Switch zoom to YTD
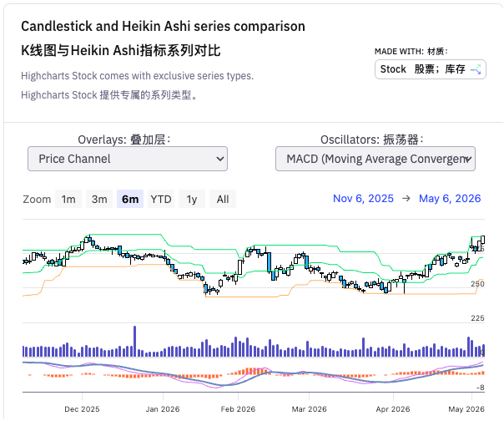 click(161, 199)
